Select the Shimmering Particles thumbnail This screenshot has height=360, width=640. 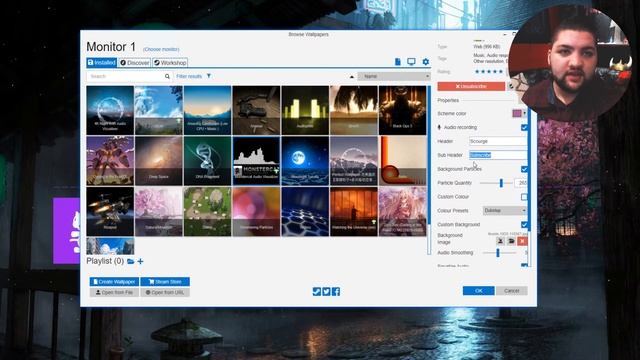[x=256, y=211]
